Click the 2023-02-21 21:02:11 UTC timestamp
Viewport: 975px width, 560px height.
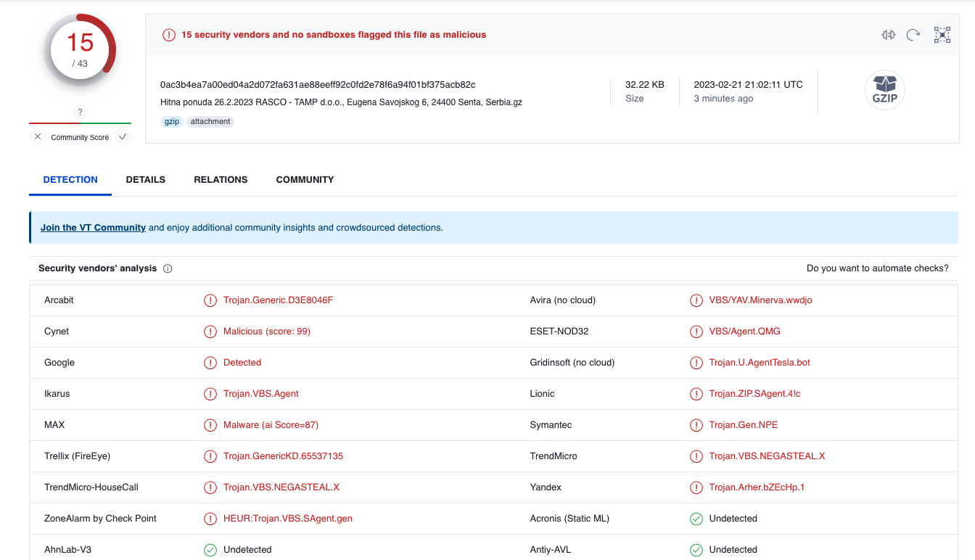(x=748, y=85)
